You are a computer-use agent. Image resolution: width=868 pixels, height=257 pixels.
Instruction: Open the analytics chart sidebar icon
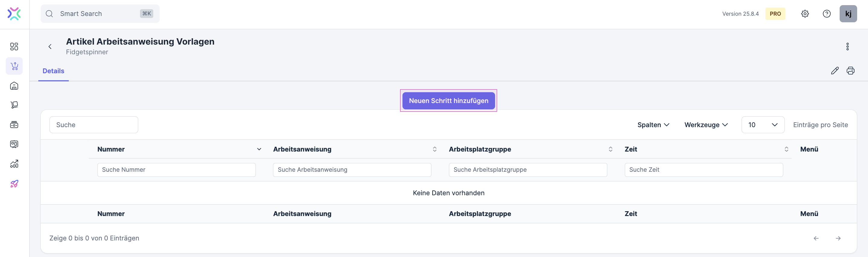pos(14,164)
